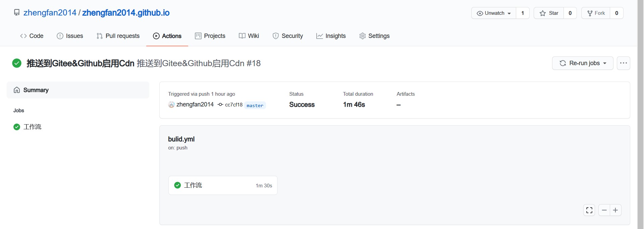Open the three-dots workflow options menu
644x229 pixels.
624,63
